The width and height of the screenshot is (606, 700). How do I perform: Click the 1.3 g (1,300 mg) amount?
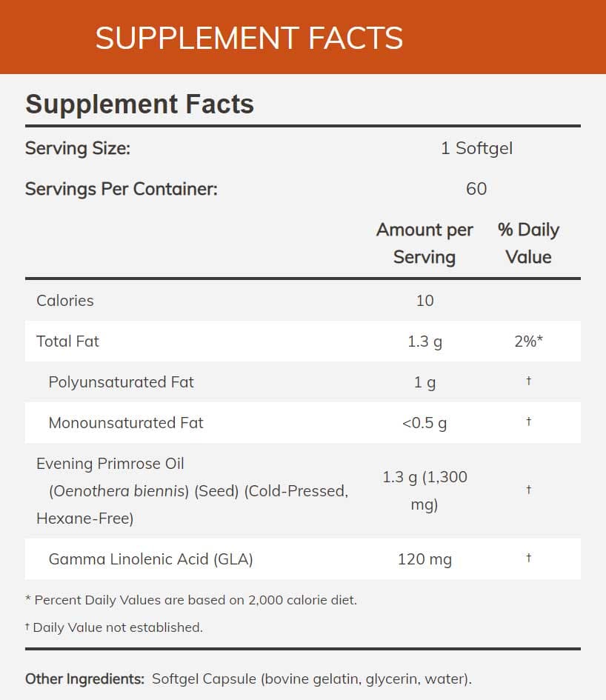pos(424,491)
